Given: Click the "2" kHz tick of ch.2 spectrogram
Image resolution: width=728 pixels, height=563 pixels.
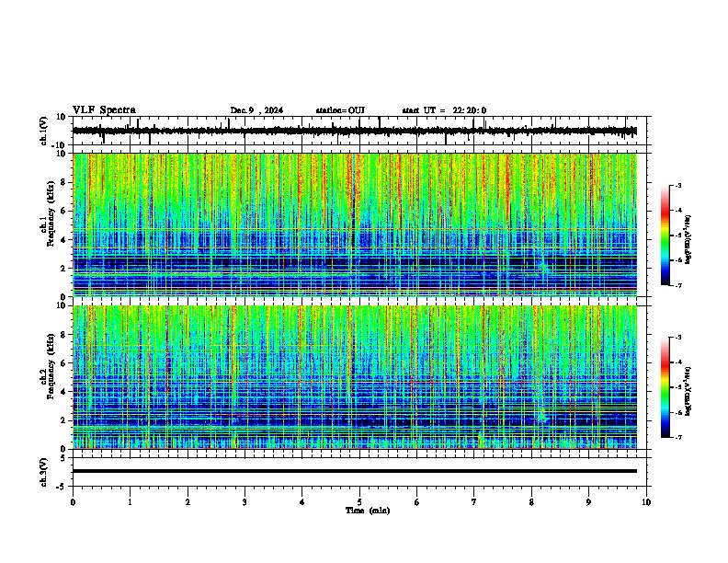Looking at the screenshot, I should pos(63,420).
